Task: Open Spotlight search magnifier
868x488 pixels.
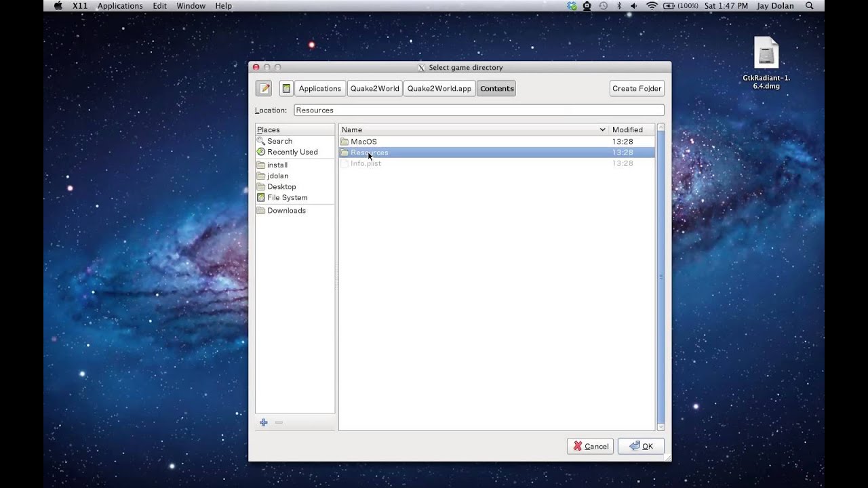Action: click(810, 6)
